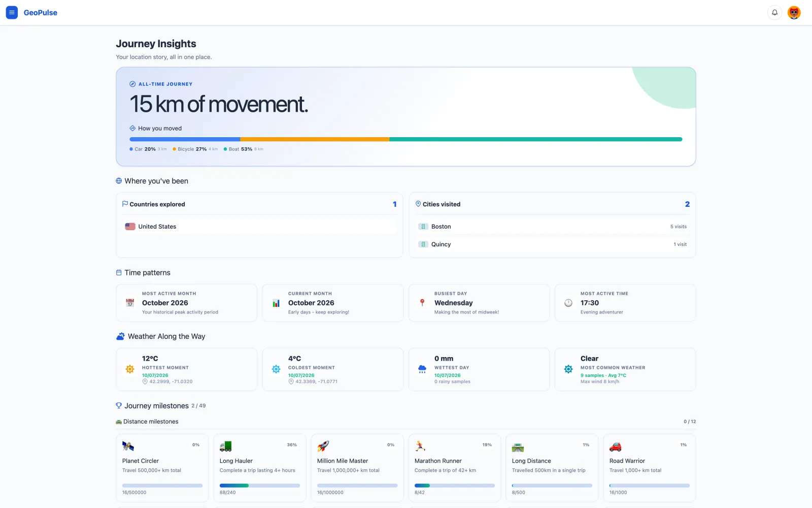Click the flag icon beside Countries explored
The width and height of the screenshot is (812, 508).
(125, 204)
